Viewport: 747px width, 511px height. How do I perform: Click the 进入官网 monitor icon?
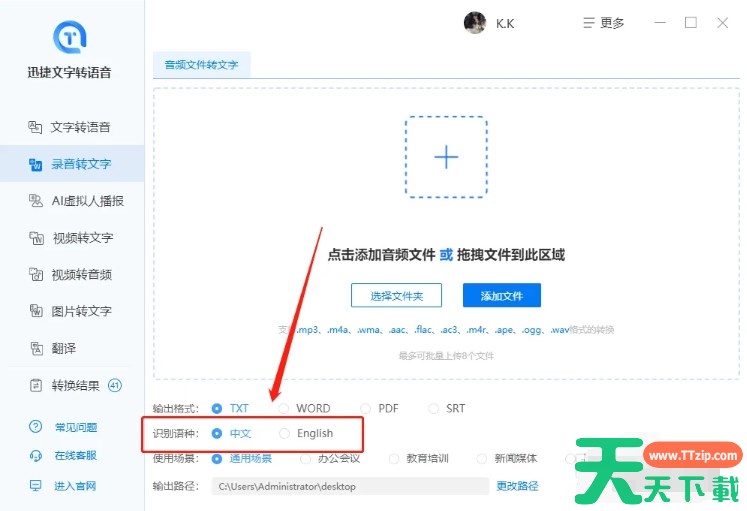click(36, 486)
